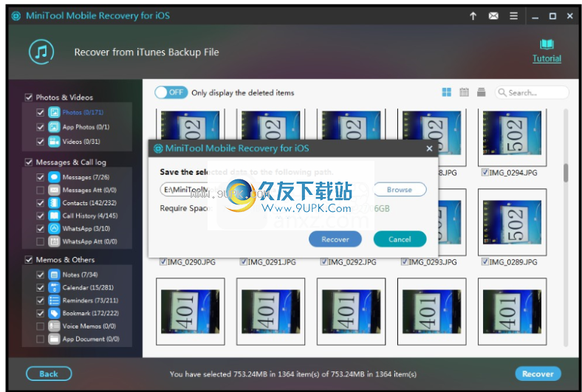582x392 pixels.
Task: Uncheck the IMG_0294.JPG checkbox
Action: coord(485,172)
